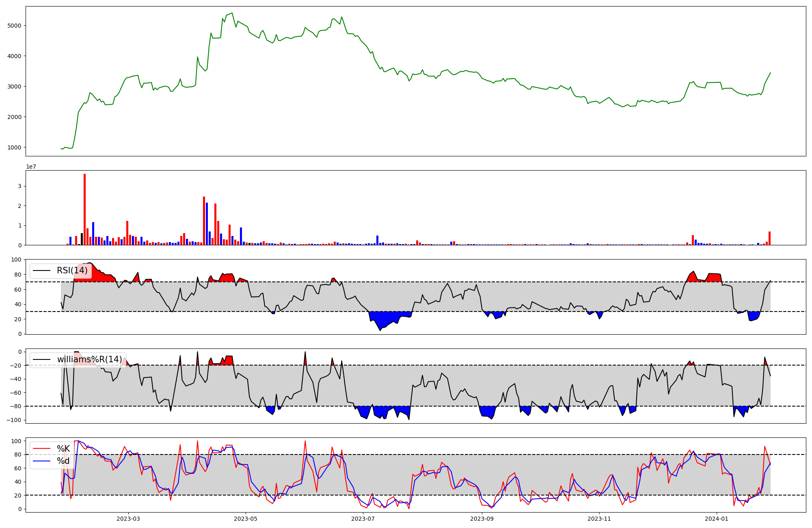The width and height of the screenshot is (812, 528).
Task: Click the 2023-09 x-axis date label
Action: click(x=482, y=519)
